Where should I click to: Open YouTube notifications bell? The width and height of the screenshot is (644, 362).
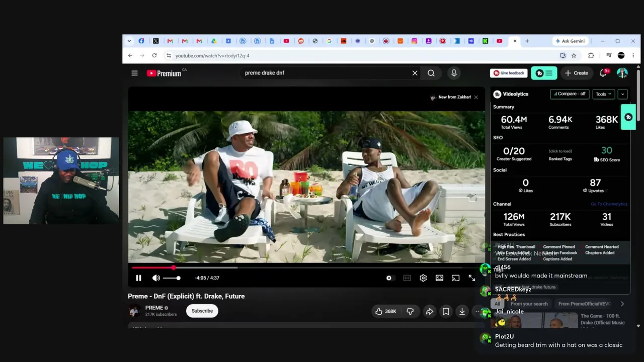tap(603, 73)
